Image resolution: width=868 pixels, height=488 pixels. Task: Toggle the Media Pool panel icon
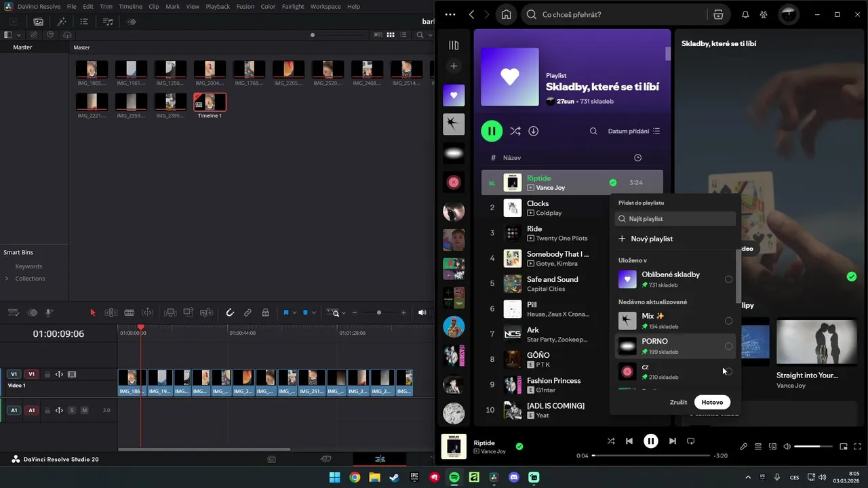tap(39, 22)
